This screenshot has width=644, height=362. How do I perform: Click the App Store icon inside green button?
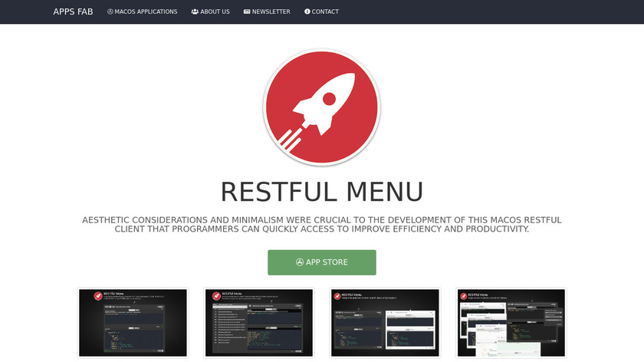pos(300,262)
